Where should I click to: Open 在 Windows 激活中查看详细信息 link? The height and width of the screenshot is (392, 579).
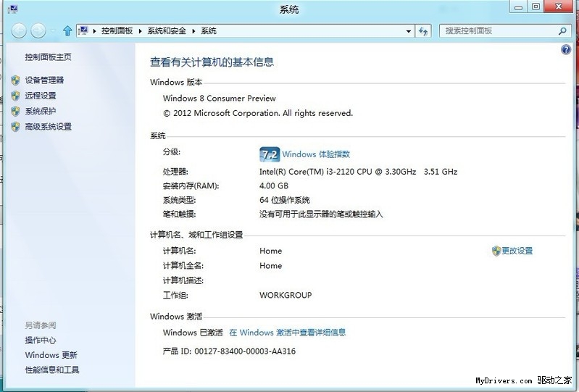[287, 333]
